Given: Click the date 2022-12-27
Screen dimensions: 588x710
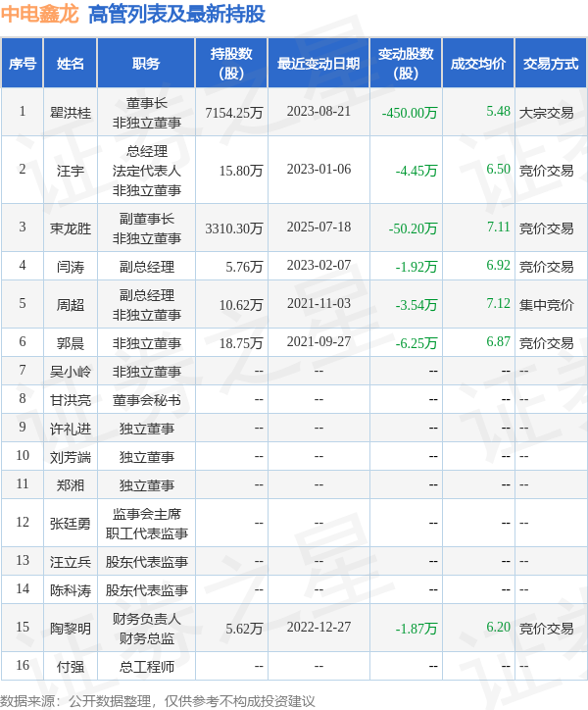Looking at the screenshot, I should [x=318, y=628].
